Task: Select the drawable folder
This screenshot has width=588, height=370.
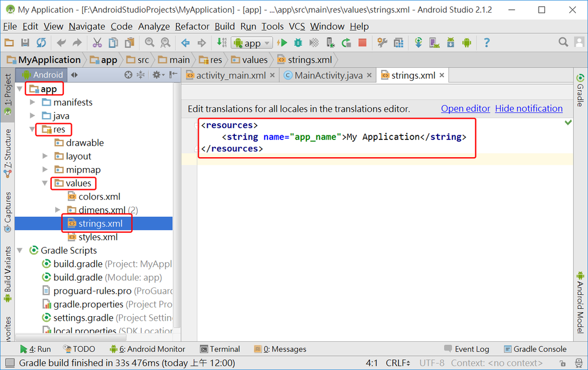Action: point(79,143)
